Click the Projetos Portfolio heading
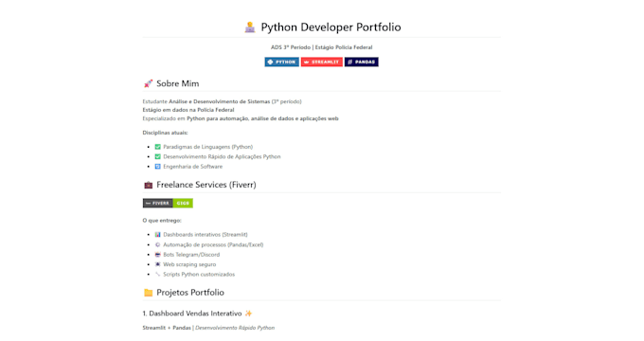The height and width of the screenshot is (341, 644). point(190,293)
